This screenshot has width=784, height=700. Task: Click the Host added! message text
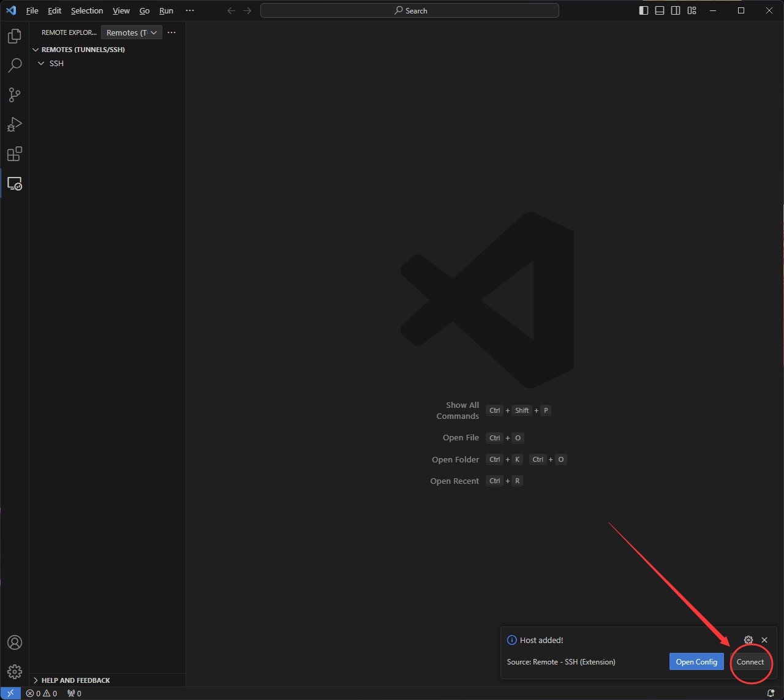tap(541, 640)
